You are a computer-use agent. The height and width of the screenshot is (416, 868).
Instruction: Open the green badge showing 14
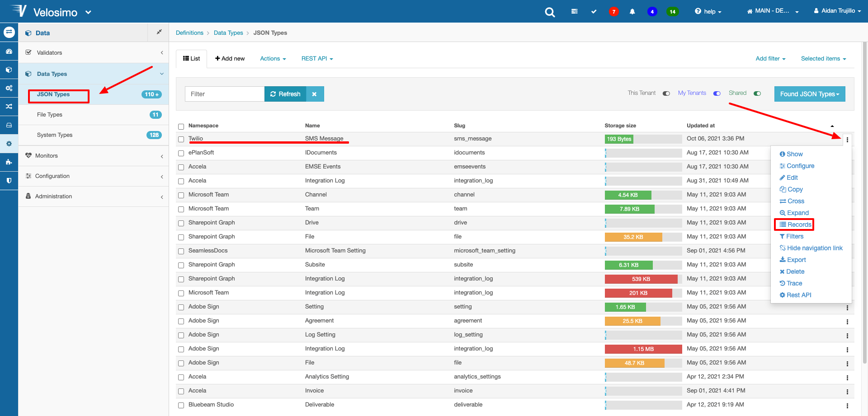tap(672, 12)
